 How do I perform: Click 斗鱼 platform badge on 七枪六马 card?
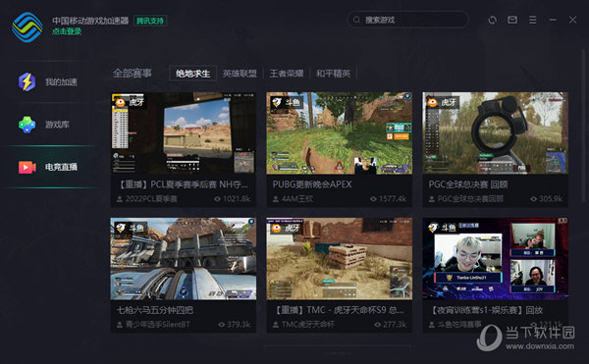[x=131, y=228]
